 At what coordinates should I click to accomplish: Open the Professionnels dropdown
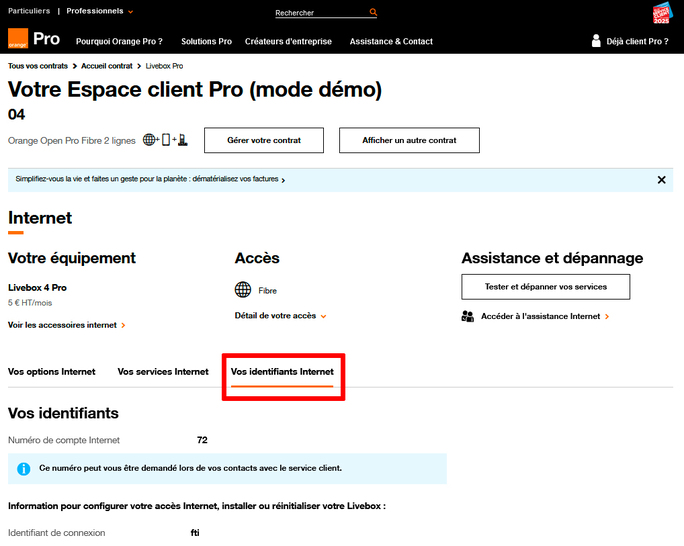(x=99, y=11)
